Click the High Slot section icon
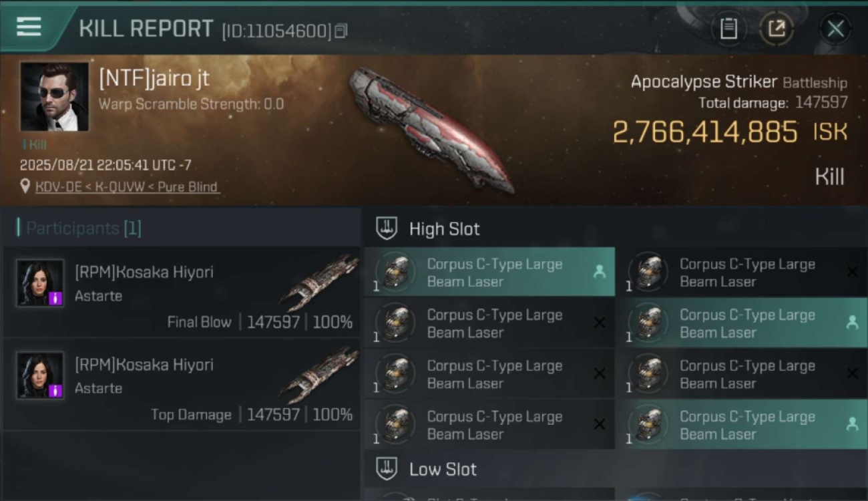Screen dimensions: 868x501 coord(387,228)
